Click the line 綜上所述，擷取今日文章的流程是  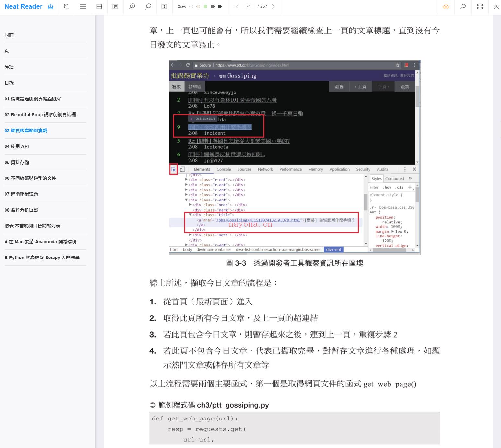[x=214, y=283]
